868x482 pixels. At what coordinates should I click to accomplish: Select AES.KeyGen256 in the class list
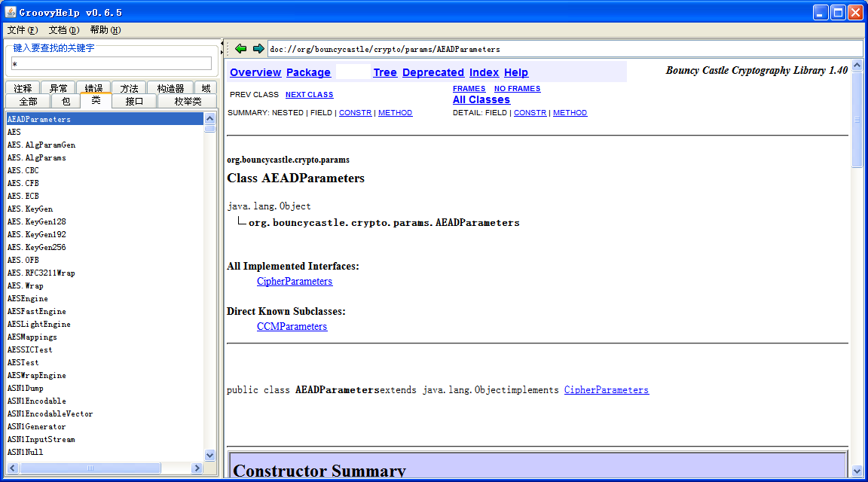105,247
